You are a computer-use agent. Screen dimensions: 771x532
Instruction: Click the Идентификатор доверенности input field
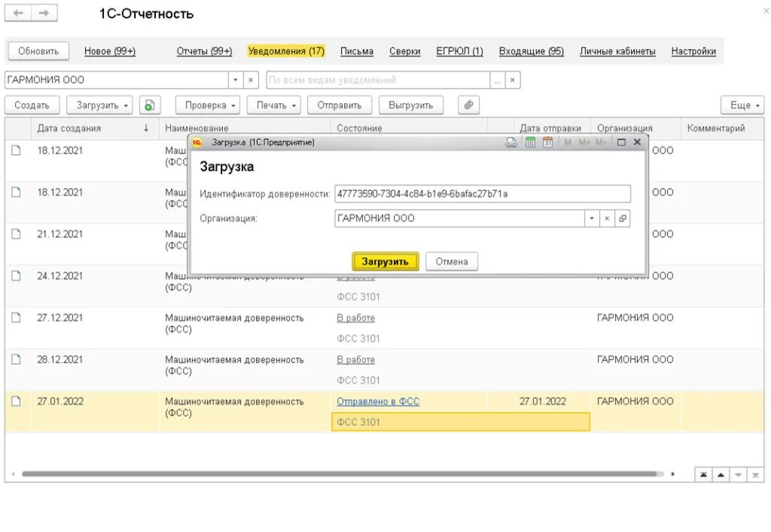click(x=483, y=193)
